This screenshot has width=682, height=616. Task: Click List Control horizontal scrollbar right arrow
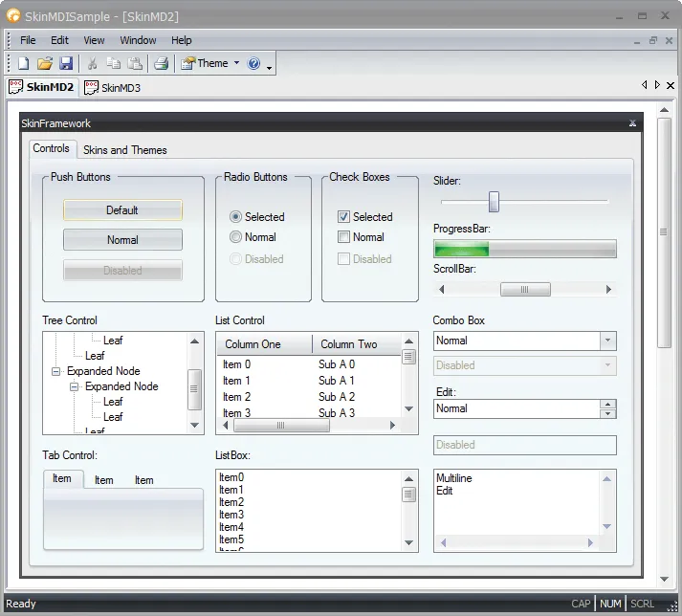click(393, 425)
